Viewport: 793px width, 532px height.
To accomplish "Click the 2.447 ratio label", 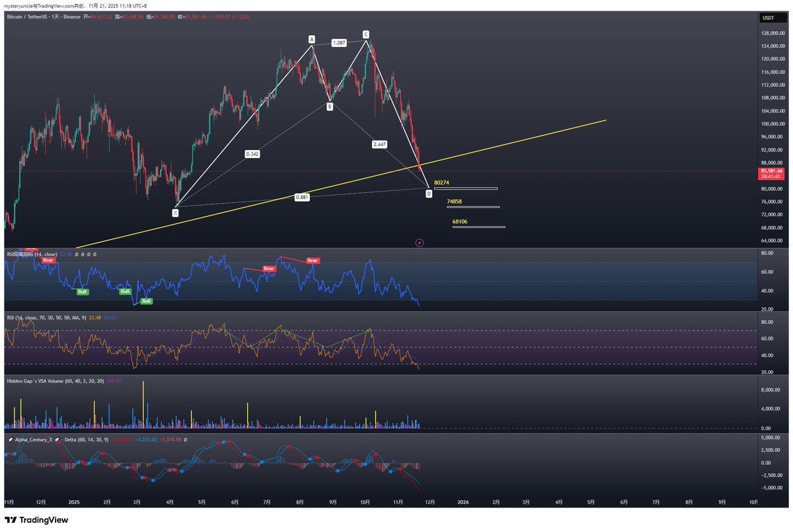I will tap(379, 143).
